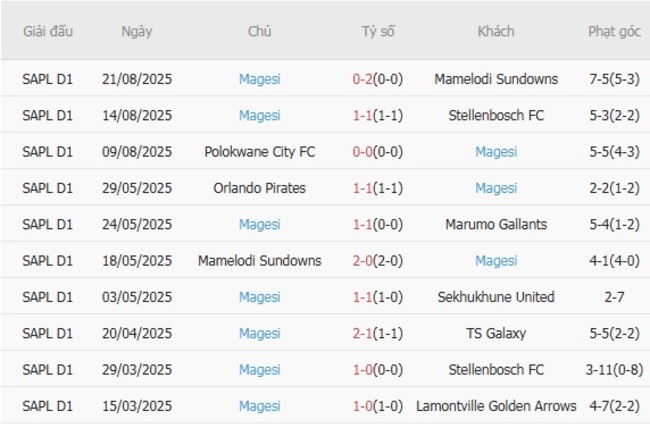Open the Polokwane City FC team link
The width and height of the screenshot is (650, 428).
(x=259, y=152)
